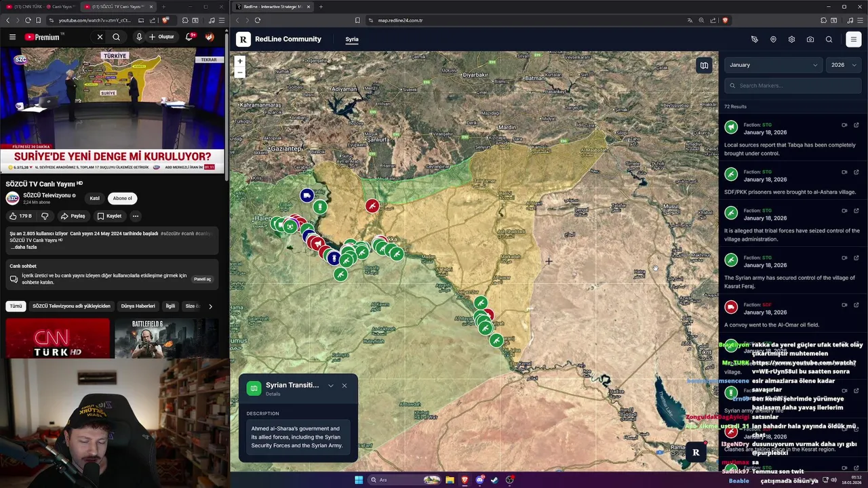The height and width of the screenshot is (488, 868).
Task: Open the YouTube guide hamburger menu
Action: click(12, 37)
